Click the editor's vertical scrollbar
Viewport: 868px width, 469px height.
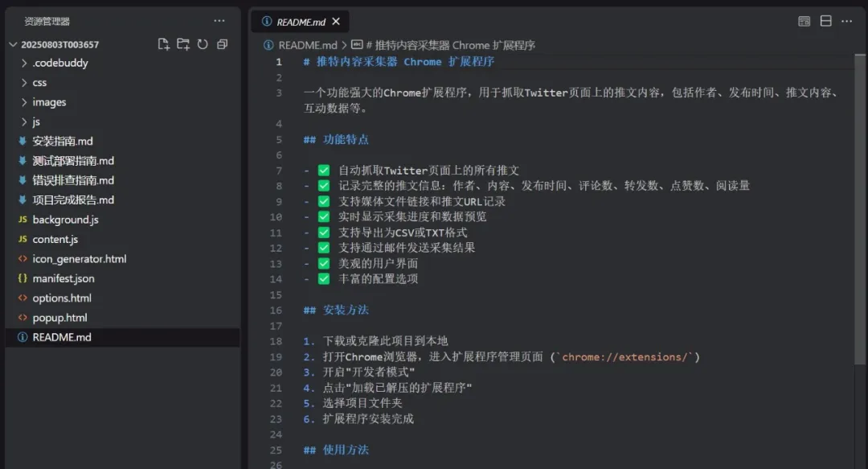861,209
